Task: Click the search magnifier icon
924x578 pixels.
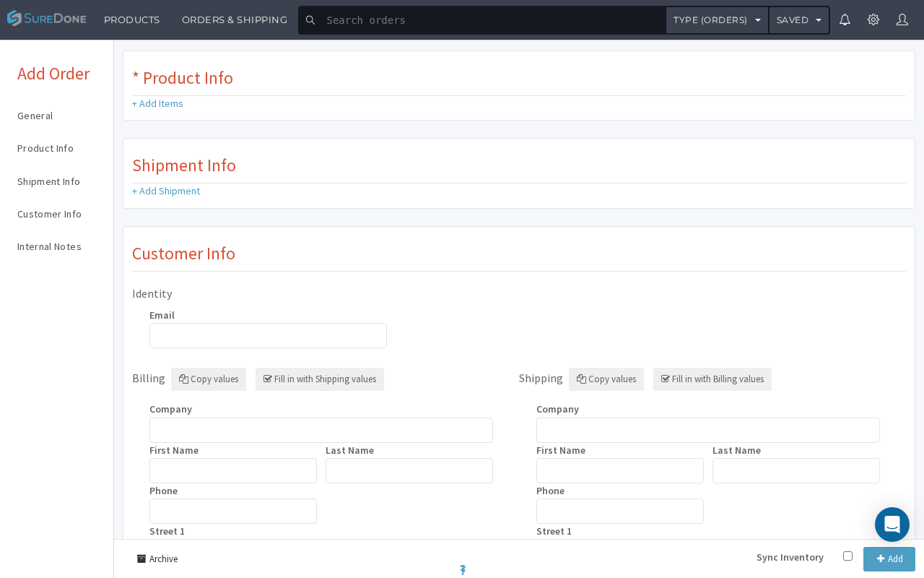Action: 310,20
